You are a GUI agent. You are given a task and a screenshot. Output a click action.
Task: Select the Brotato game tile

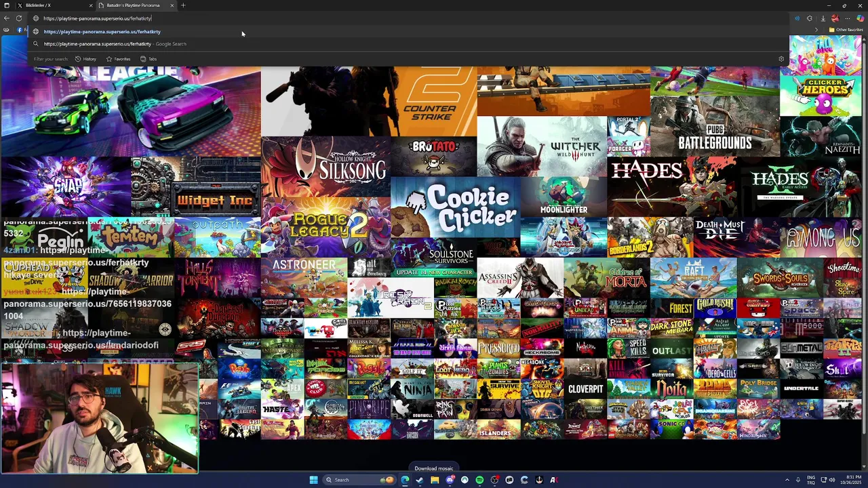[434, 157]
